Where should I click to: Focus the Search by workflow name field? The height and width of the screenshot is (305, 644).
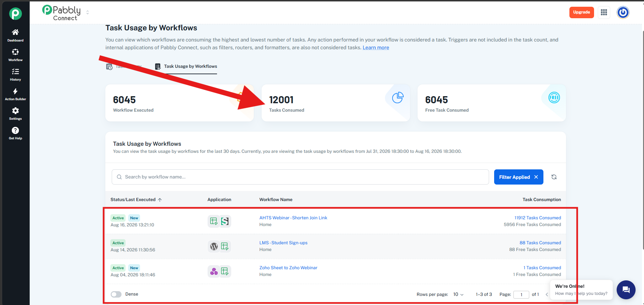click(x=300, y=177)
